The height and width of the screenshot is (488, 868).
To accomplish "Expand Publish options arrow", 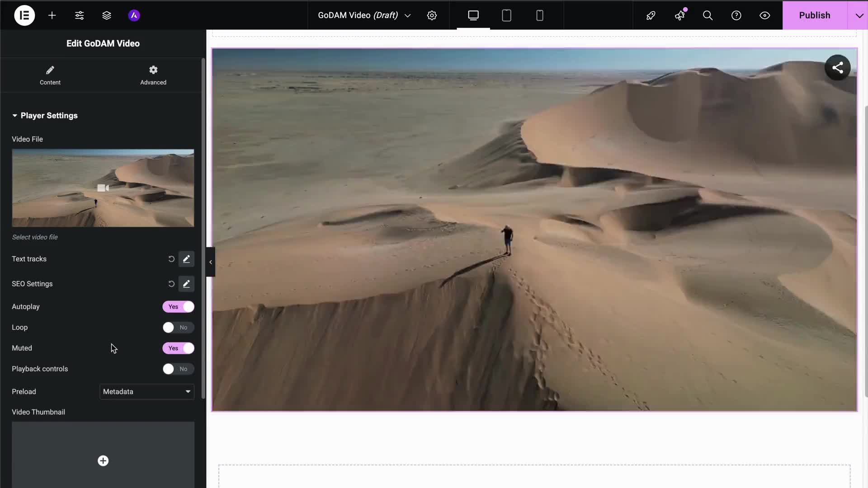I will (x=859, y=15).
